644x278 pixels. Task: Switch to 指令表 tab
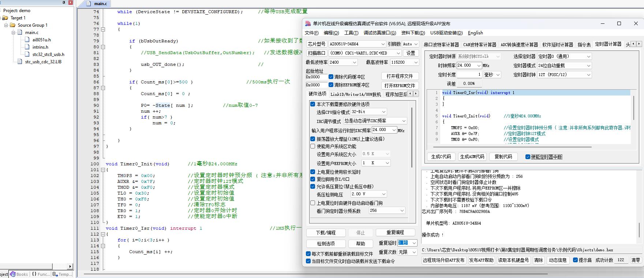pos(584,45)
